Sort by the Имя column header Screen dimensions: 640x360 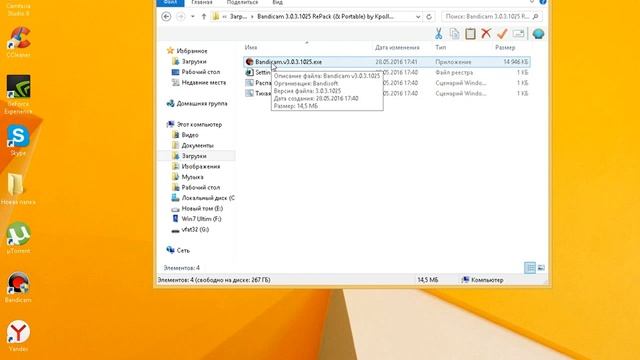coord(251,47)
